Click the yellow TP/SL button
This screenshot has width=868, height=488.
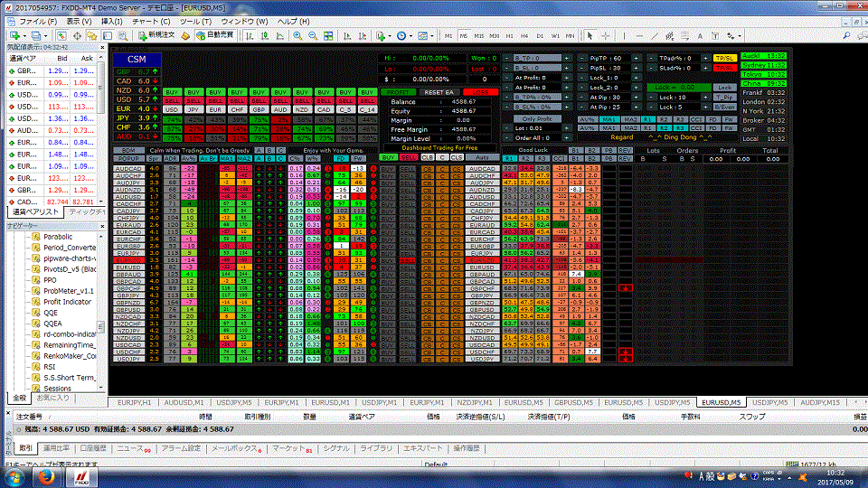pyautogui.click(x=724, y=58)
